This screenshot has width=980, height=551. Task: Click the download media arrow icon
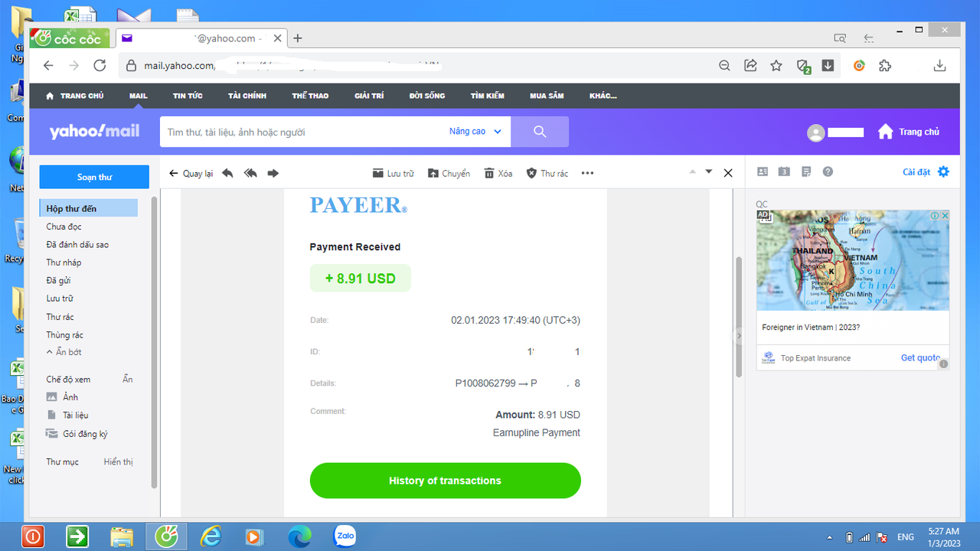click(828, 66)
